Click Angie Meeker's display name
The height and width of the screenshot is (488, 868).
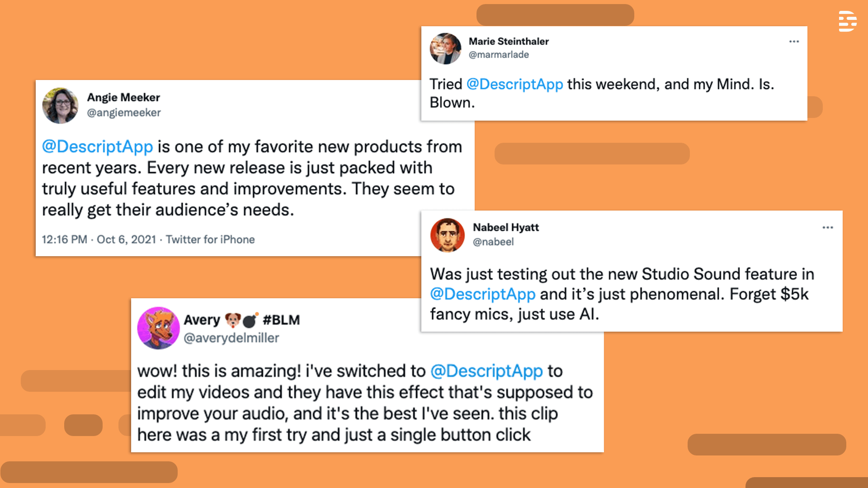click(x=124, y=97)
